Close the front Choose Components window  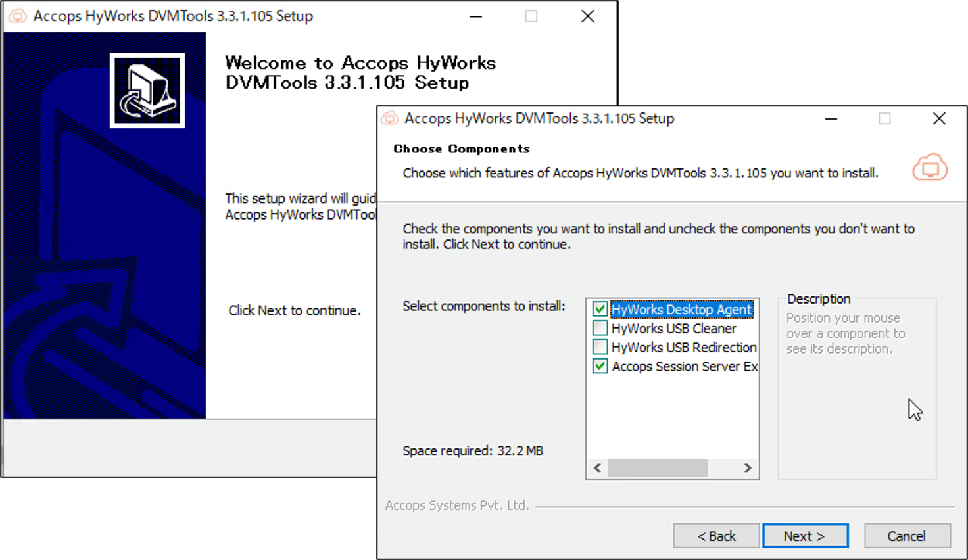pos(939,118)
